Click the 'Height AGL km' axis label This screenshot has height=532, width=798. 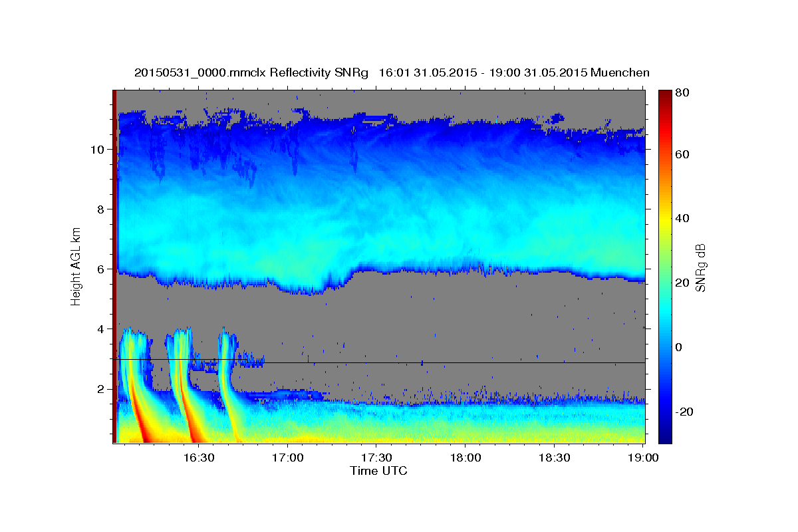[76, 267]
